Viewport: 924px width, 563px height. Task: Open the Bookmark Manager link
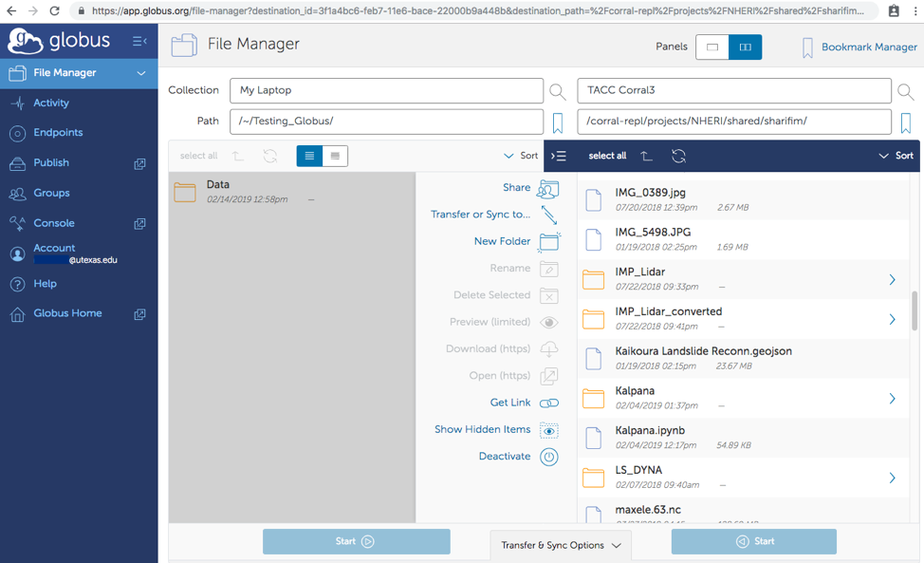[869, 47]
